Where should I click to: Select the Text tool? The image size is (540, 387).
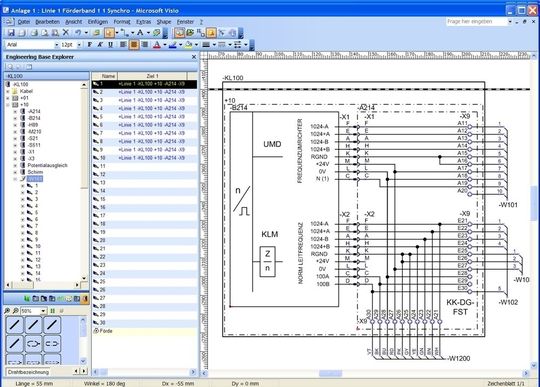coord(140,33)
